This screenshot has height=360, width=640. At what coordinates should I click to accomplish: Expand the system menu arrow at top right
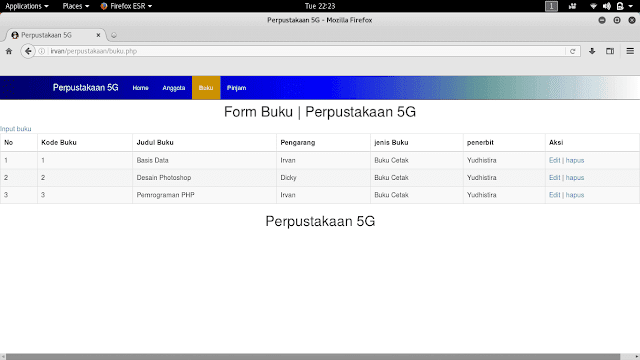(x=631, y=6)
